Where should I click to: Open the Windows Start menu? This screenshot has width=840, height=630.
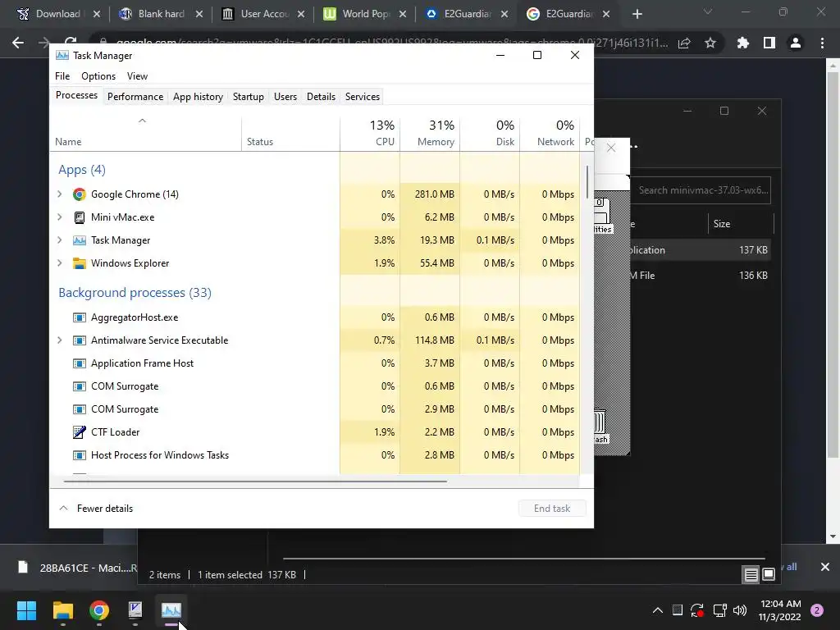[26, 610]
